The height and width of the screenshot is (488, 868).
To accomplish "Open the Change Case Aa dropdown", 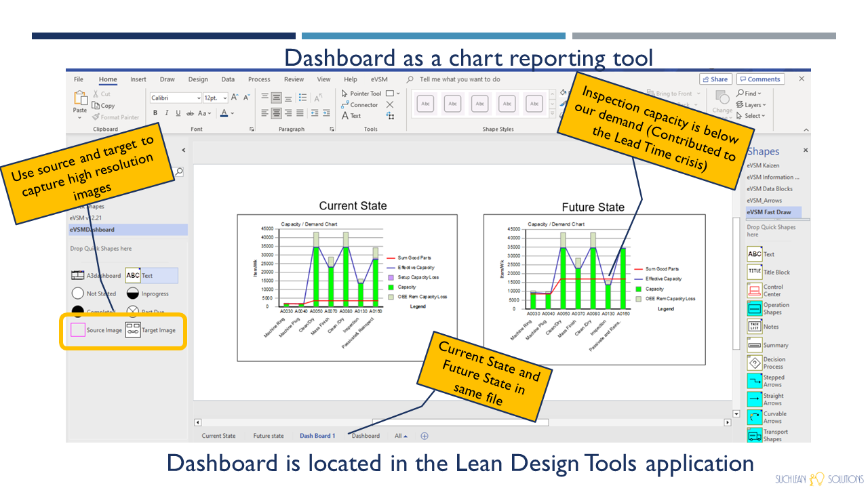I will [x=205, y=113].
